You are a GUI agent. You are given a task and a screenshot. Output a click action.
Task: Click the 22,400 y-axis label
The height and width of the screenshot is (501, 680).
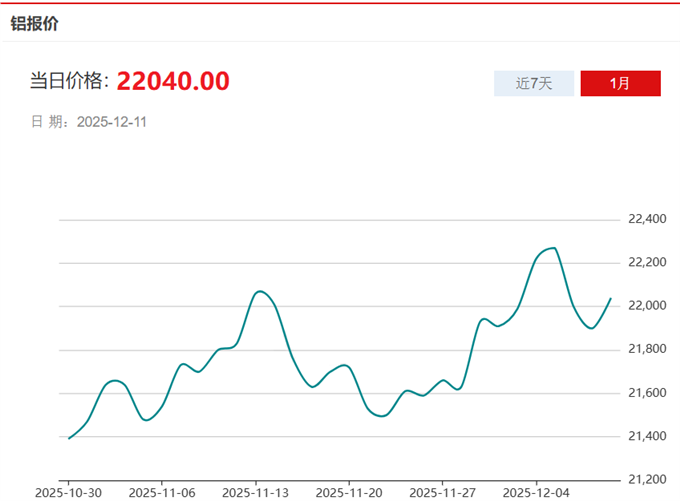(646, 219)
